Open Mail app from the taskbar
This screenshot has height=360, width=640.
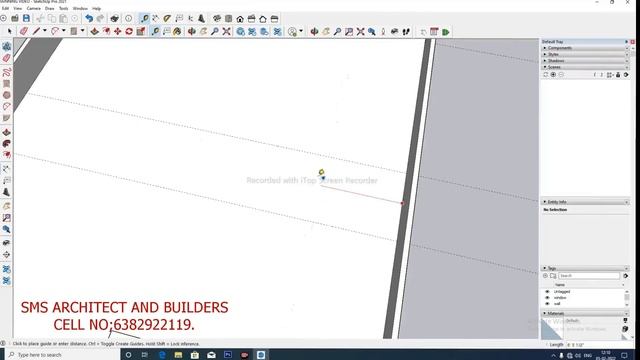click(x=211, y=355)
